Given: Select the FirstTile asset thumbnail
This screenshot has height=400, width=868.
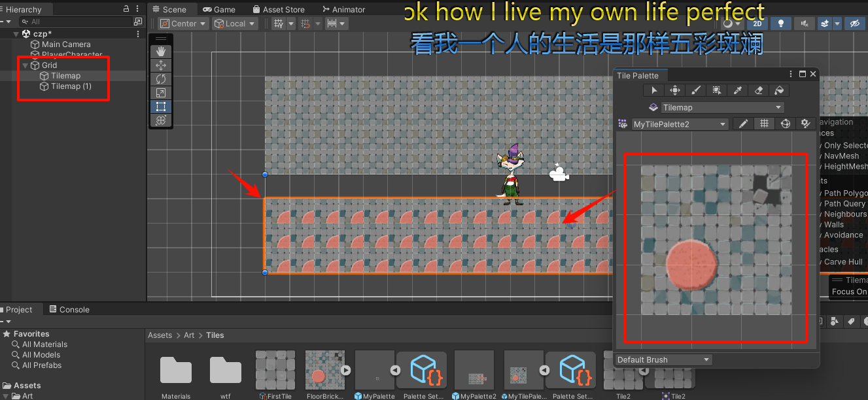Looking at the screenshot, I should tap(275, 371).
